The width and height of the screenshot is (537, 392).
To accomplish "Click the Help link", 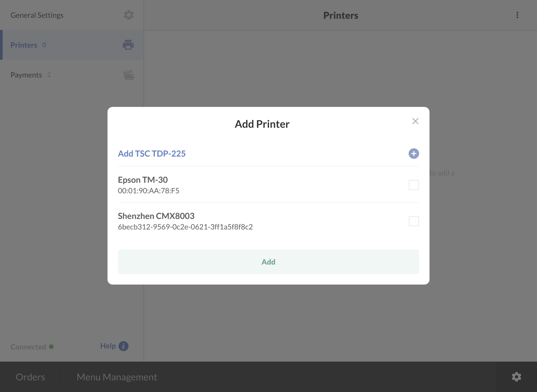I will [108, 346].
